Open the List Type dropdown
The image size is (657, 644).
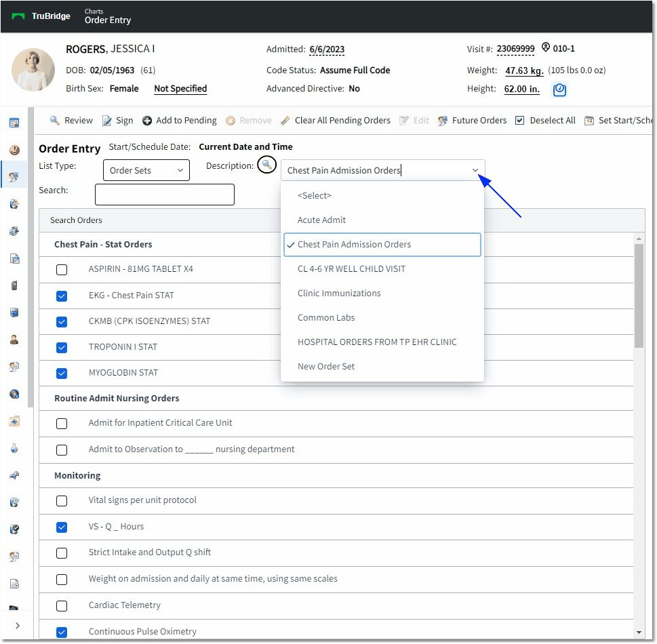click(146, 170)
